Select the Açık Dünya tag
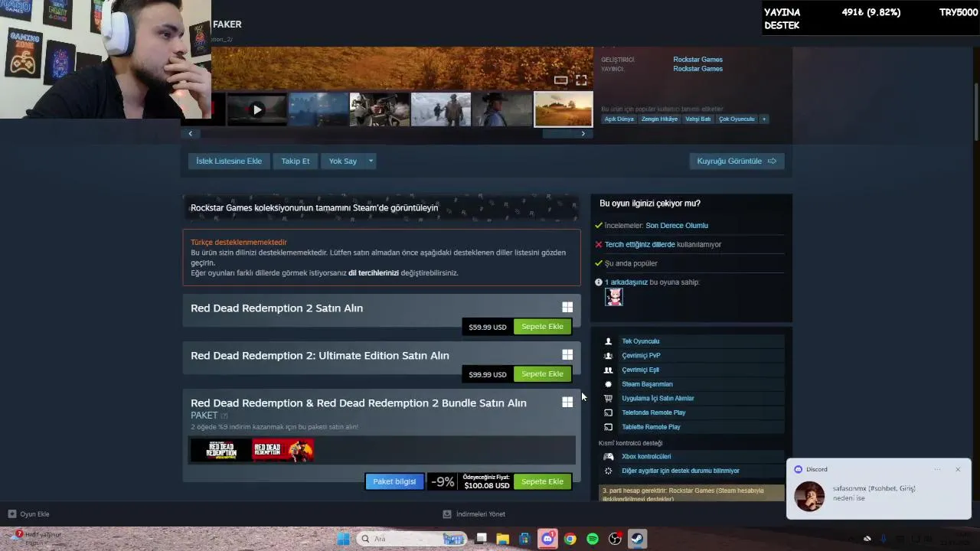The image size is (980, 551). pos(619,119)
